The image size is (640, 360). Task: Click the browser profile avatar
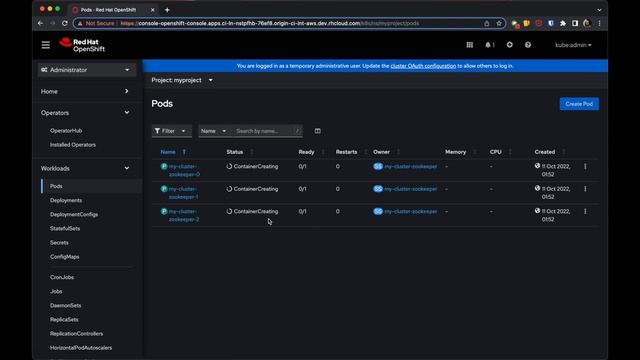(x=587, y=23)
